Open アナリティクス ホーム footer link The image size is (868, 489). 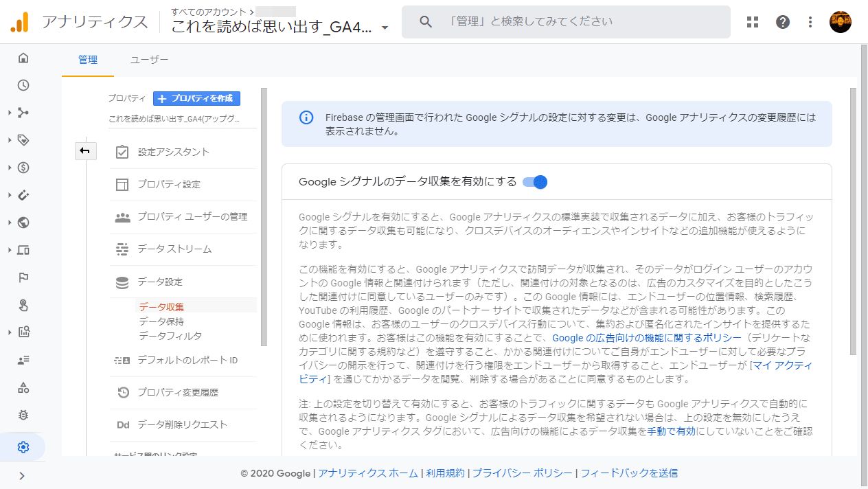click(368, 473)
